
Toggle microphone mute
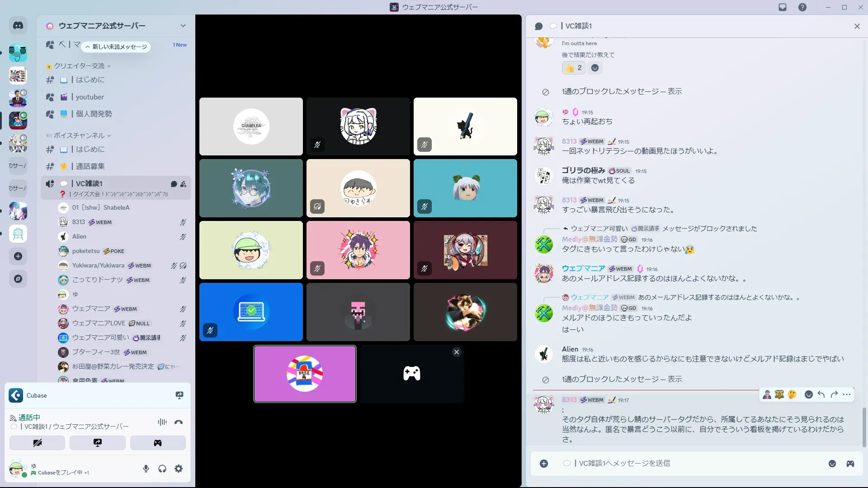[146, 469]
